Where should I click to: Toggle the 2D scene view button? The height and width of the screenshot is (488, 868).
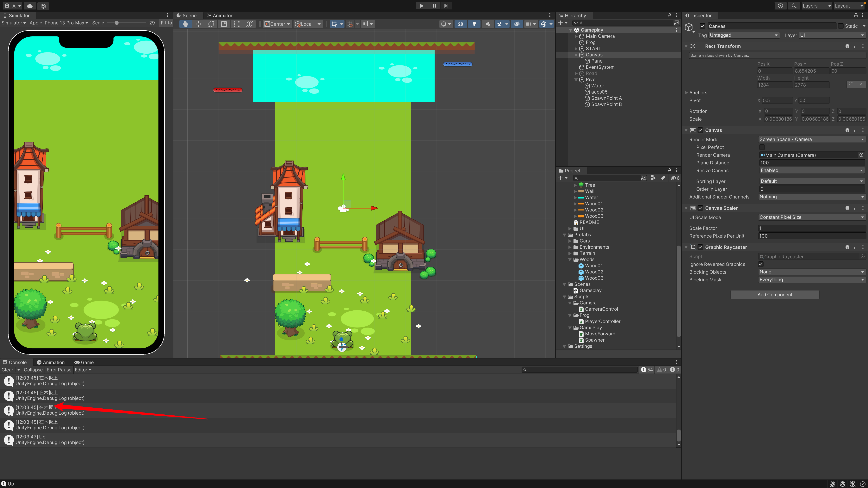pyautogui.click(x=461, y=24)
